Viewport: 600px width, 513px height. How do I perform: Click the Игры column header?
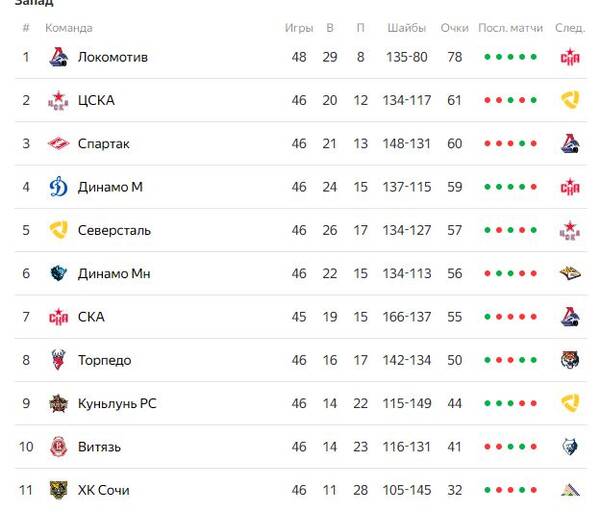coord(299,28)
